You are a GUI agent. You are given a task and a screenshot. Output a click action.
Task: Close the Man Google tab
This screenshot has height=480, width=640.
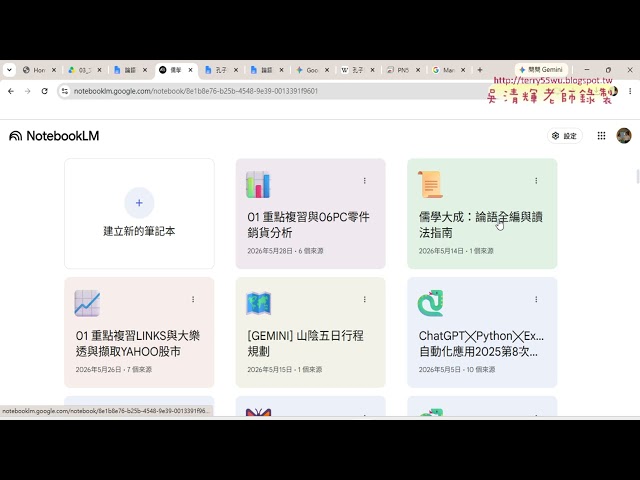463,70
